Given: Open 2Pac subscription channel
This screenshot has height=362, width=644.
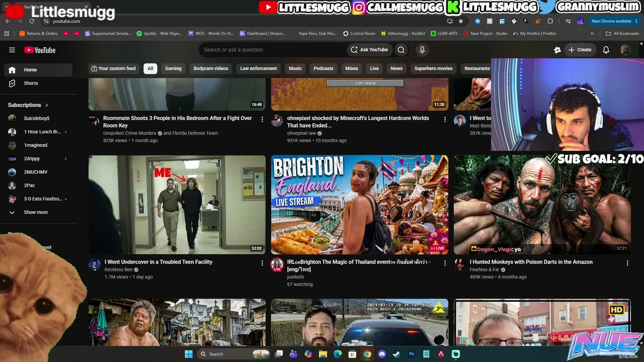Looking at the screenshot, I should pyautogui.click(x=38, y=186).
